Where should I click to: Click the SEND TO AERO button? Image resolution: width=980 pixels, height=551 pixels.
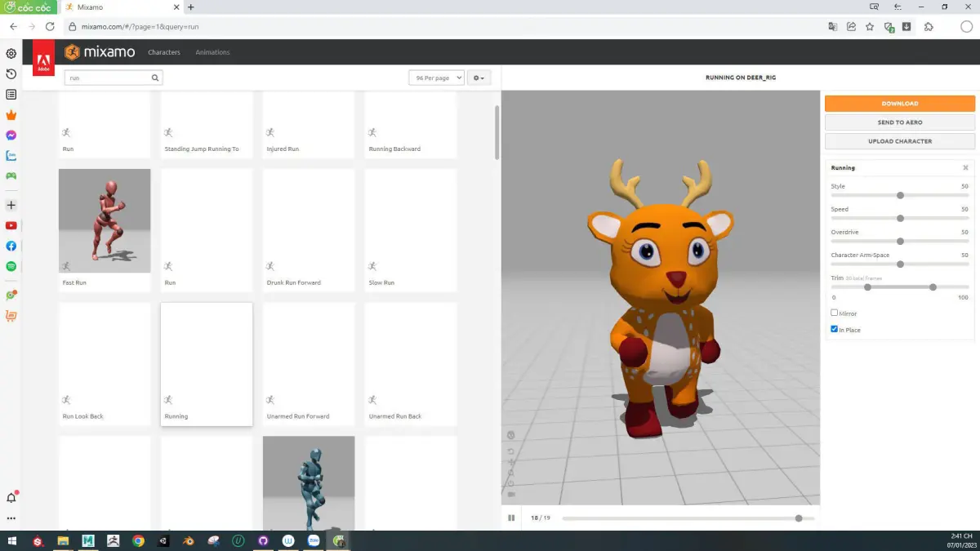point(900,122)
